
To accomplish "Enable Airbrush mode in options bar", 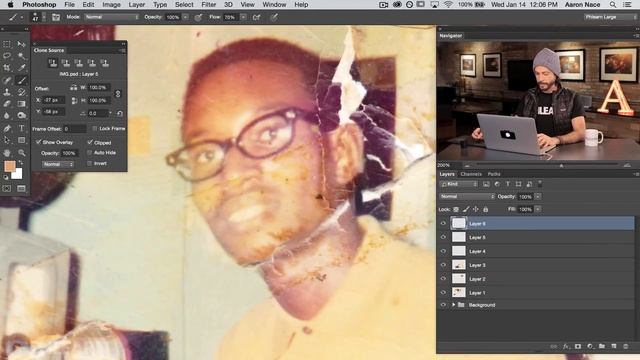I will click(256, 17).
